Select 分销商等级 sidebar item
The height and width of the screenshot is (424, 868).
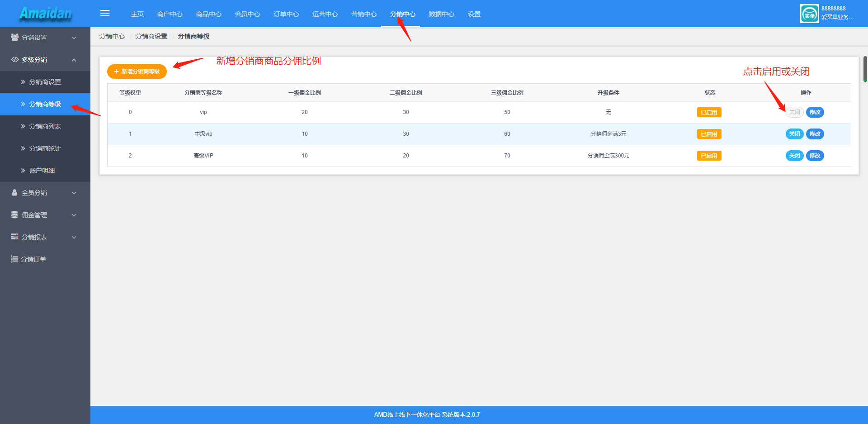click(x=45, y=104)
